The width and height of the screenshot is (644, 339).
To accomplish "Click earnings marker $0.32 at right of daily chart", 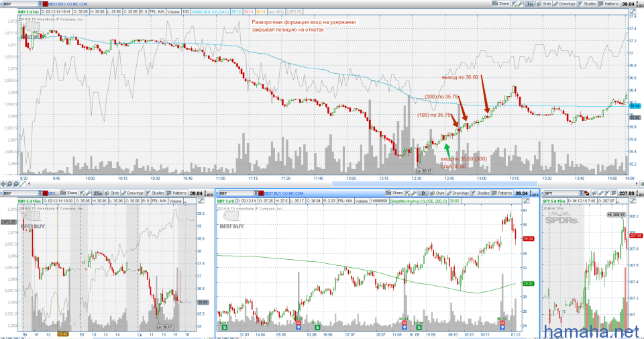I will (x=502, y=324).
